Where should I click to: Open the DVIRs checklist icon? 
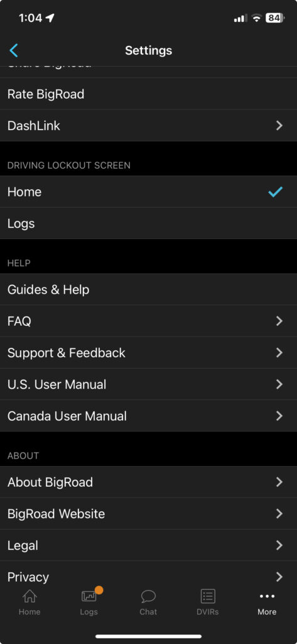pyautogui.click(x=208, y=596)
